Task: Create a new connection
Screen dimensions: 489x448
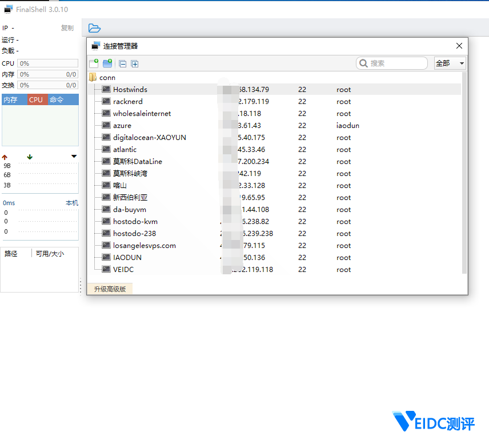Action: point(94,63)
